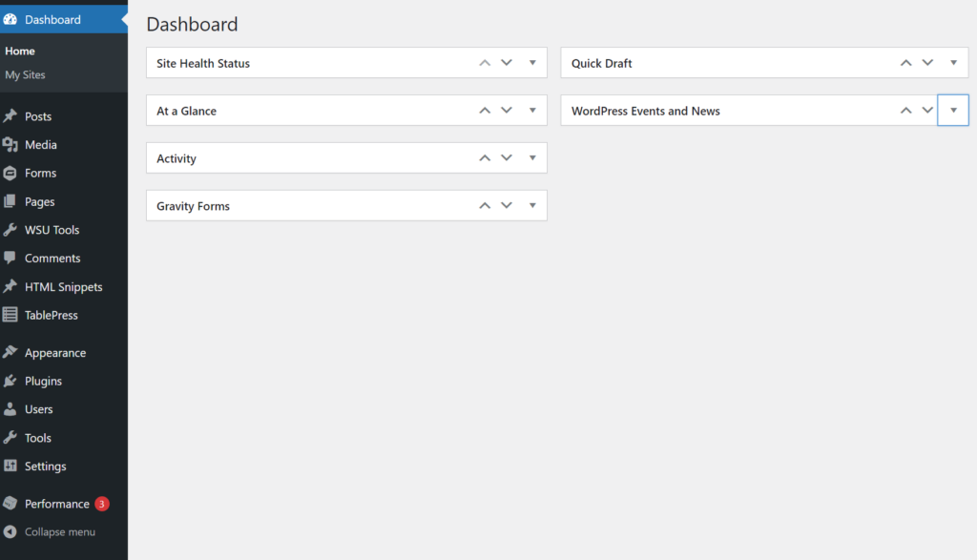This screenshot has width=977, height=560.
Task: Select Home under the Dashboard menu
Action: (19, 51)
